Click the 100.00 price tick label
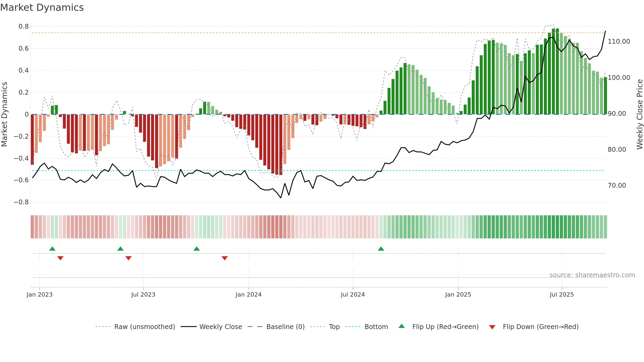This screenshot has height=362, width=644. 619,78
